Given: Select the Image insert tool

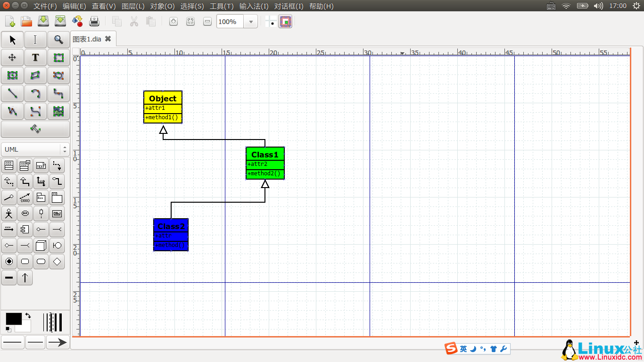Looking at the screenshot, I should pyautogui.click(x=58, y=111).
